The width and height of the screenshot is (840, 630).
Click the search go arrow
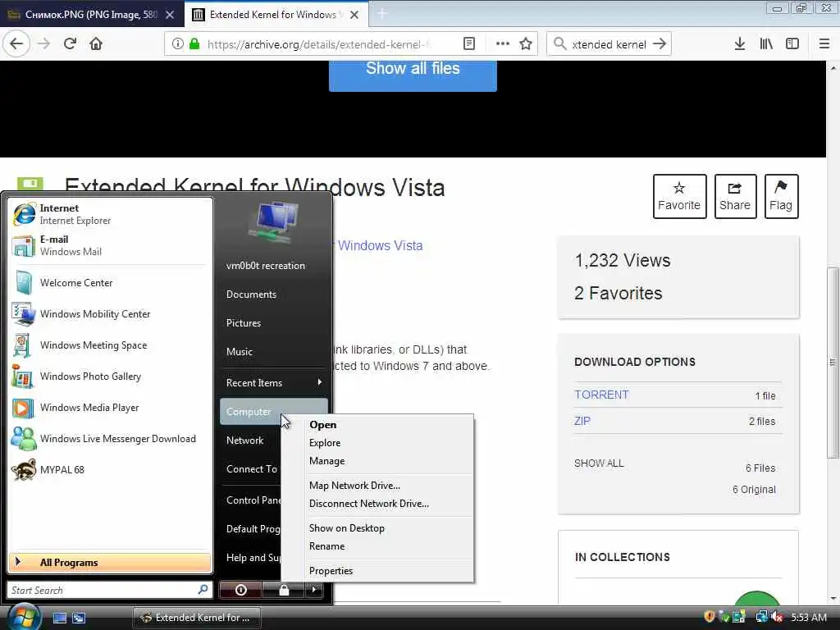660,44
